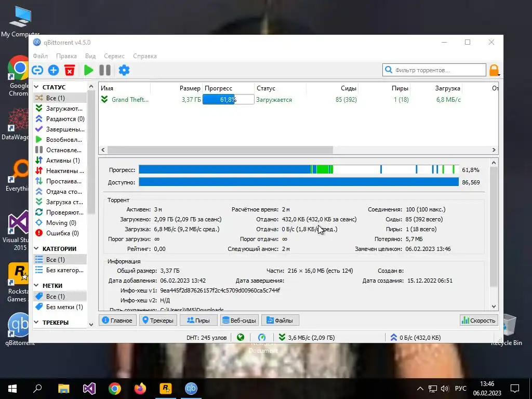Click the upload speed status bar entry
Screen dimensions: 532x399
tap(415, 338)
